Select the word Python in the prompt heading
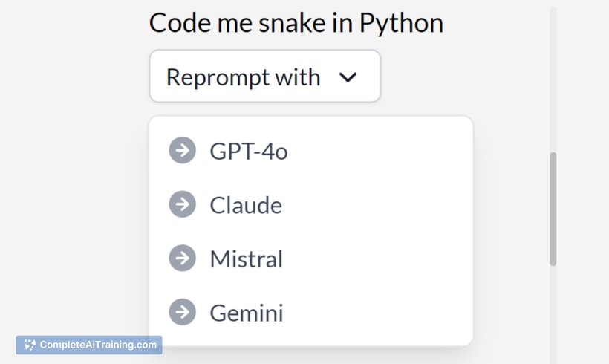 tap(401, 23)
